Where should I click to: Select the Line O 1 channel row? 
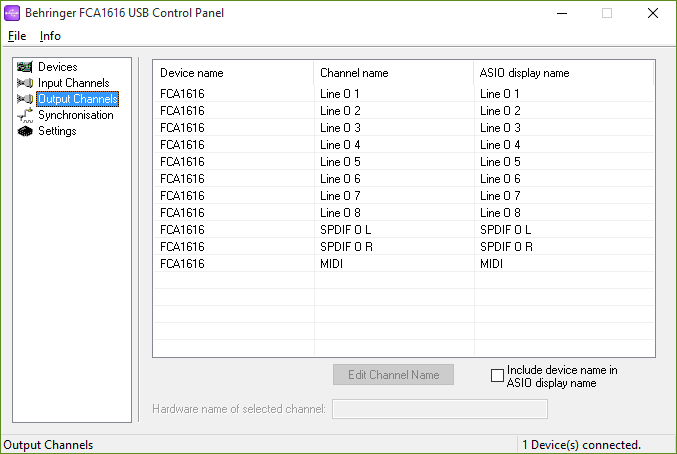pos(340,94)
